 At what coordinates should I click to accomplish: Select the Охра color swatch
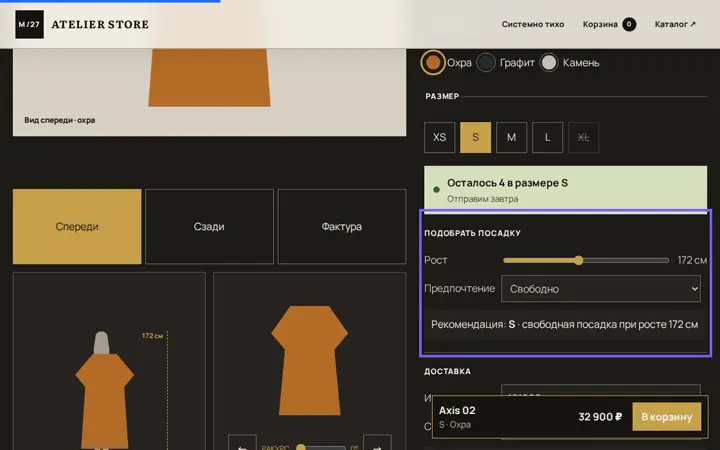click(x=433, y=62)
